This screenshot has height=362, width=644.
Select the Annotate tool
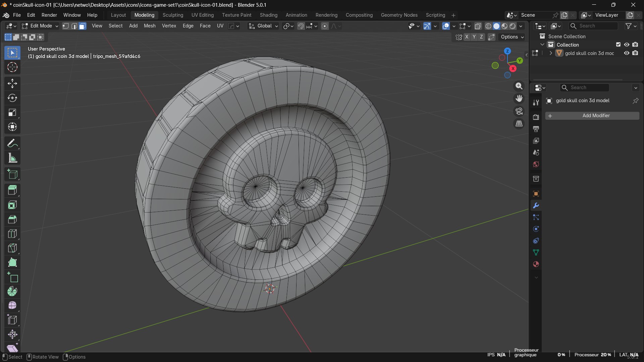(12, 143)
